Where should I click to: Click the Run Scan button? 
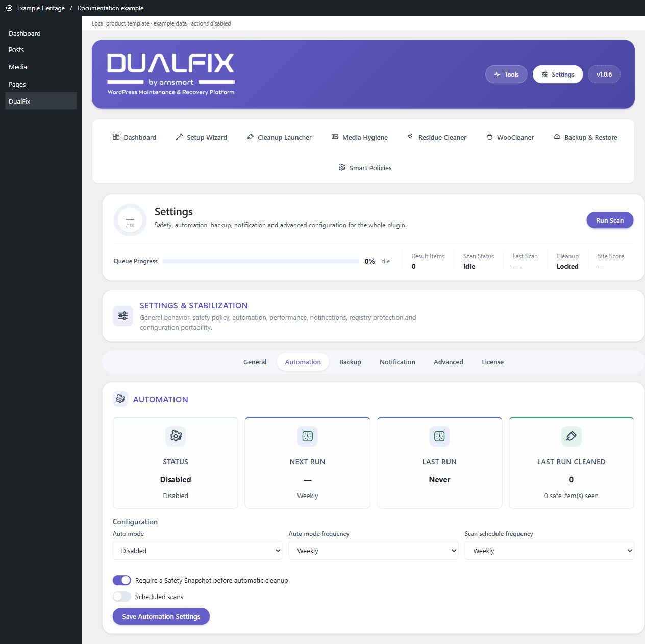610,220
